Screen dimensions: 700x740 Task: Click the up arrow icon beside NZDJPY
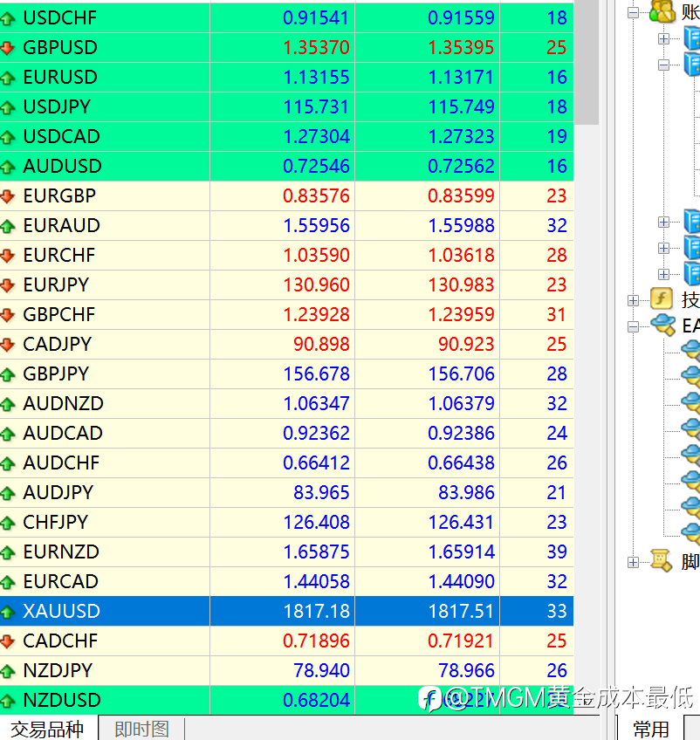coord(7,671)
